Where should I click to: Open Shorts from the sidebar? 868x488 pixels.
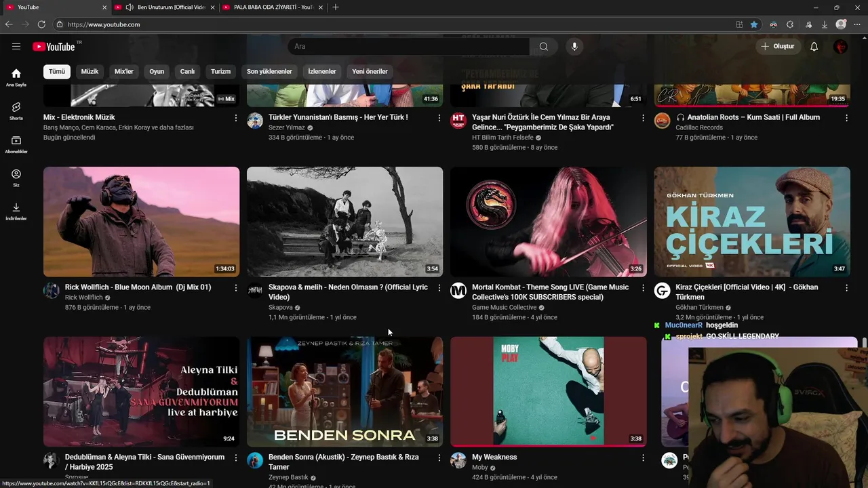(16, 111)
